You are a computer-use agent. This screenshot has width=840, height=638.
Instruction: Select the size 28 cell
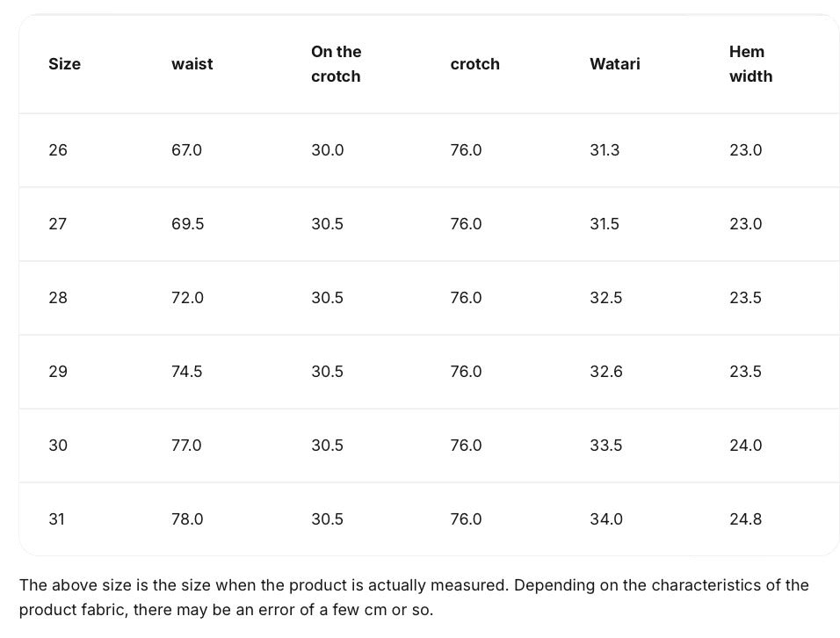tap(58, 298)
